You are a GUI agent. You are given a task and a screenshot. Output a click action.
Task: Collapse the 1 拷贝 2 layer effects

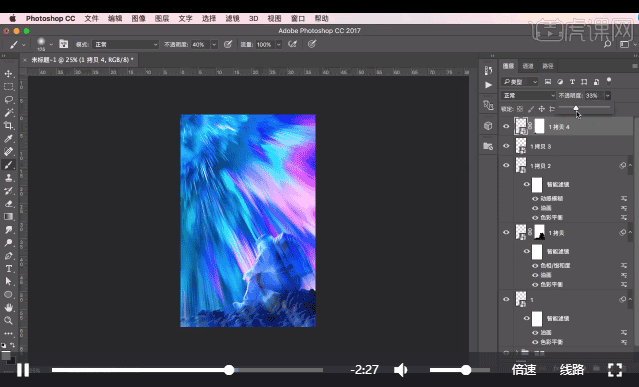coord(630,165)
